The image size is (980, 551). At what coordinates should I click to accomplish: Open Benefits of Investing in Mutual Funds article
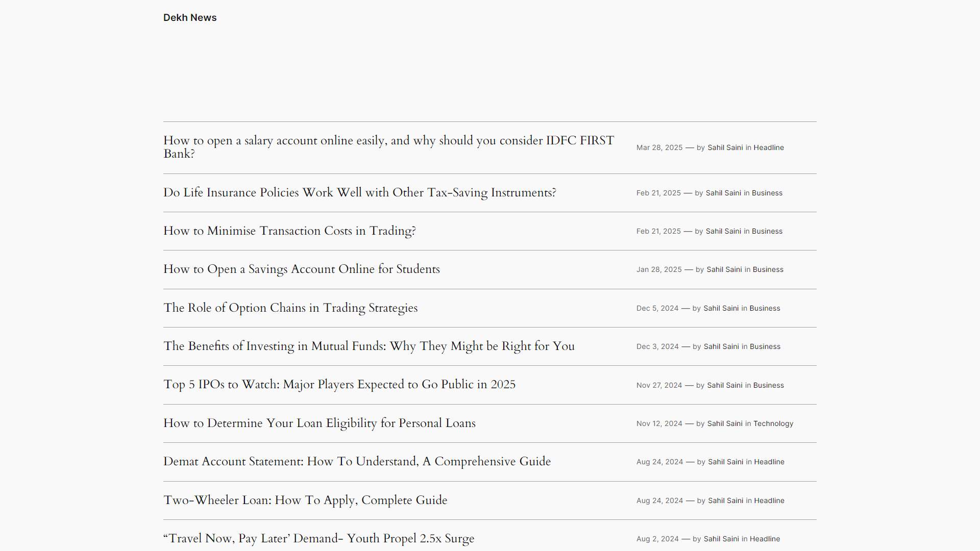[369, 346]
